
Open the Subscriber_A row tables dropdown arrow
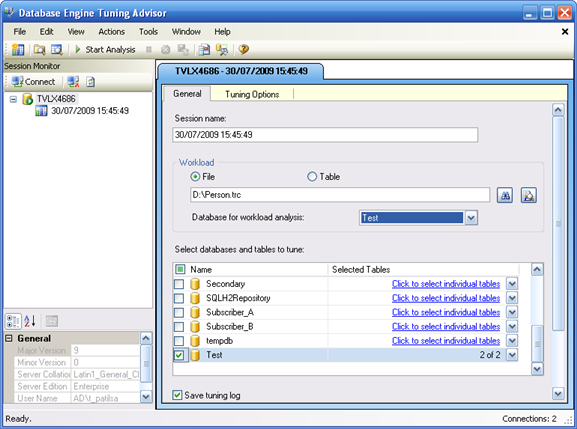point(512,312)
